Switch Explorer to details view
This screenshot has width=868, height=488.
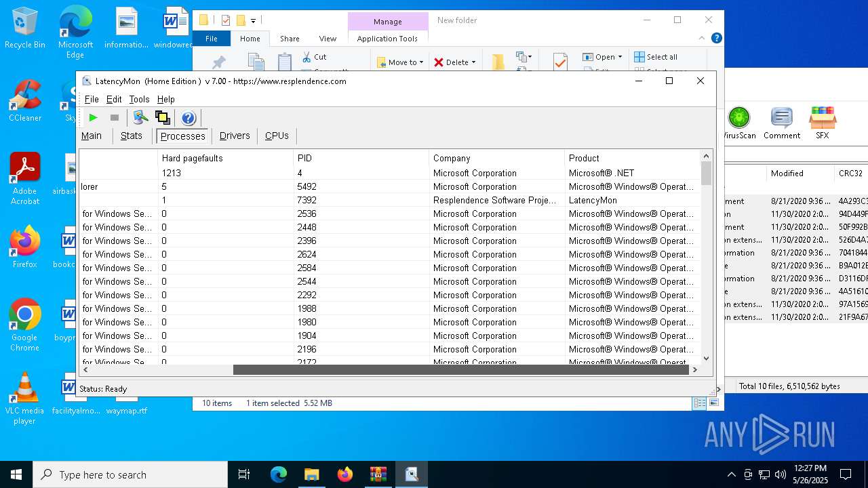pyautogui.click(x=699, y=403)
